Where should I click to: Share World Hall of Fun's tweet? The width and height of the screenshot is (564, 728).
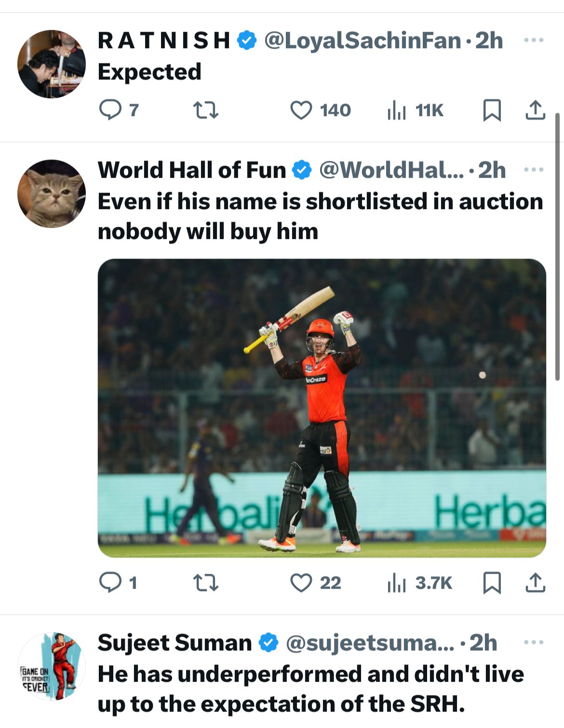tap(535, 582)
